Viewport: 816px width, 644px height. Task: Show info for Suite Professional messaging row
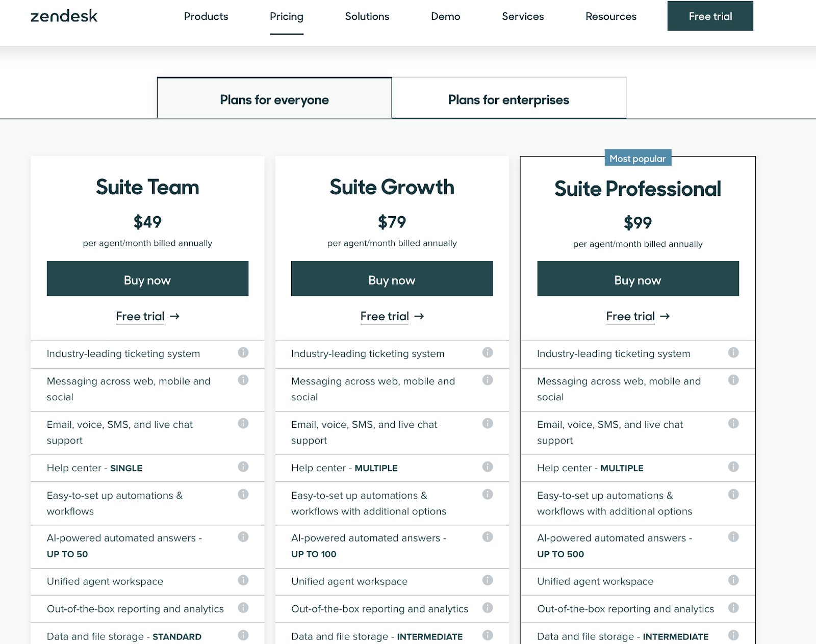point(733,380)
